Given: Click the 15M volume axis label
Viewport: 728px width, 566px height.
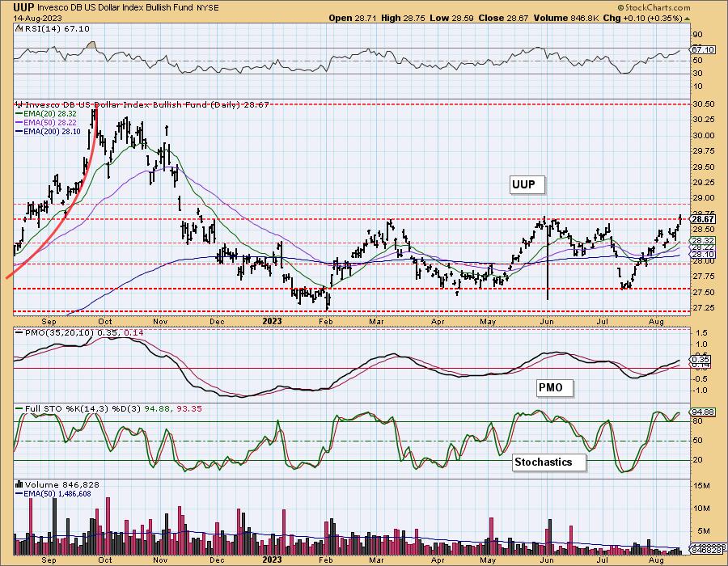Looking at the screenshot, I should coord(700,486).
